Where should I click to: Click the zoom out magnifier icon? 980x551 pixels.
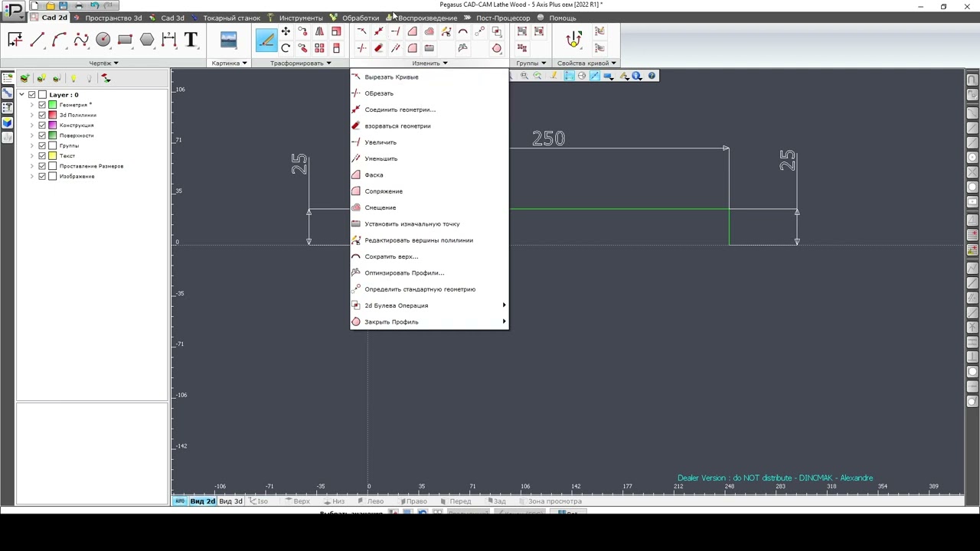point(524,76)
